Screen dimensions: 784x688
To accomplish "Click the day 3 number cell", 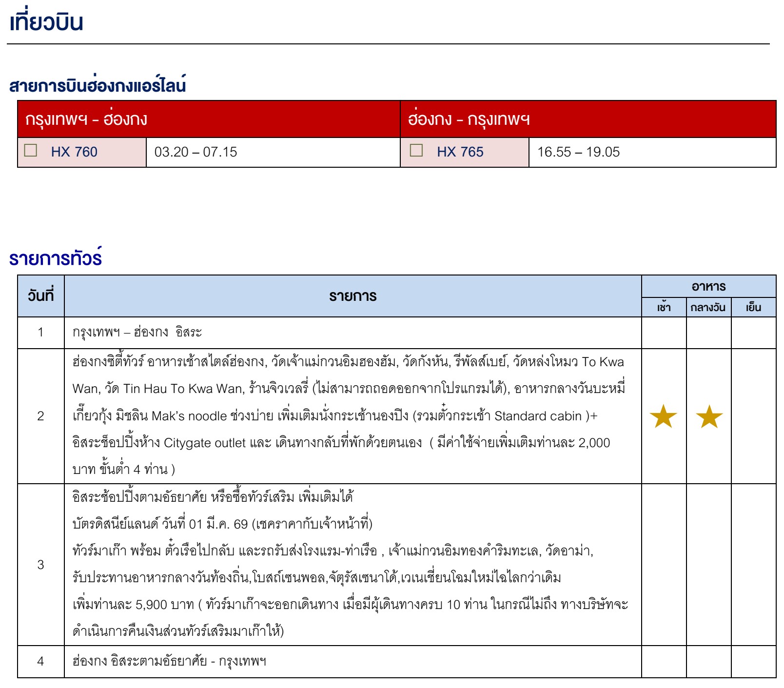I will pyautogui.click(x=41, y=565).
